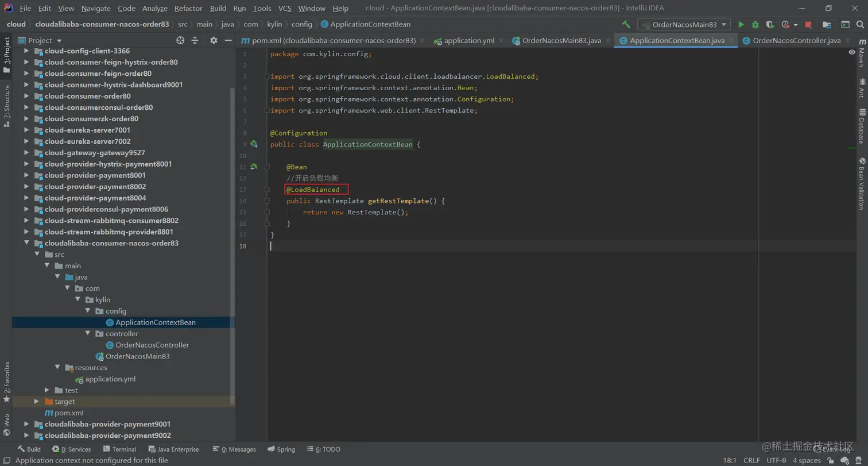The height and width of the screenshot is (466, 868).
Task: Expand the target folder
Action: pyautogui.click(x=37, y=402)
